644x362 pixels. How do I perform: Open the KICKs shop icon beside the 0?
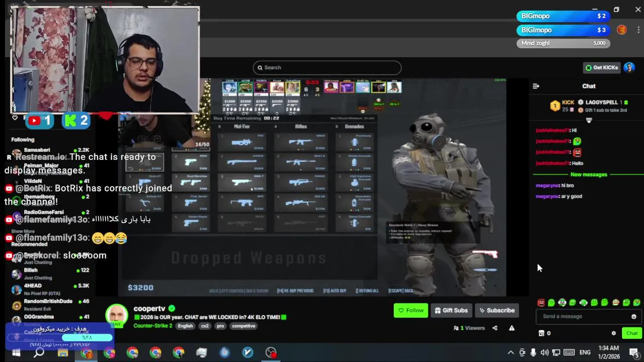click(x=541, y=333)
